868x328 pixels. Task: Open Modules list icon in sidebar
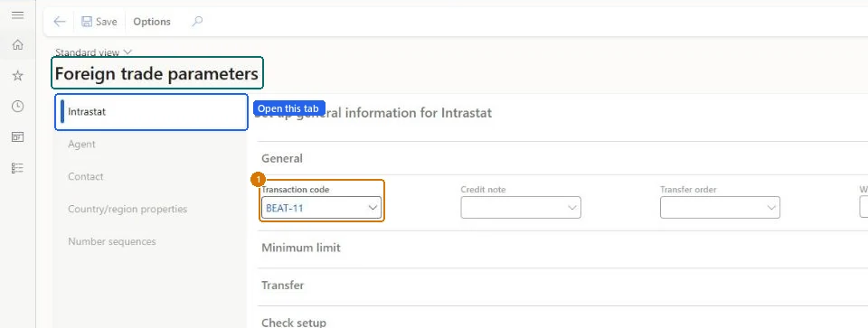(x=18, y=168)
